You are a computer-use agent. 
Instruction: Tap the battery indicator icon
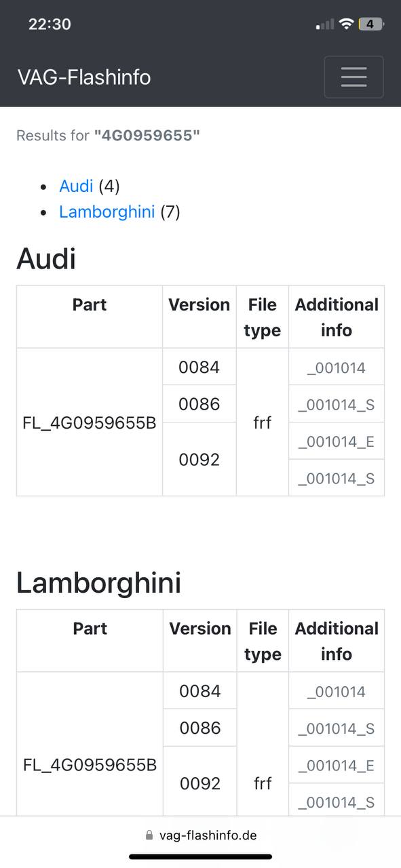(370, 24)
